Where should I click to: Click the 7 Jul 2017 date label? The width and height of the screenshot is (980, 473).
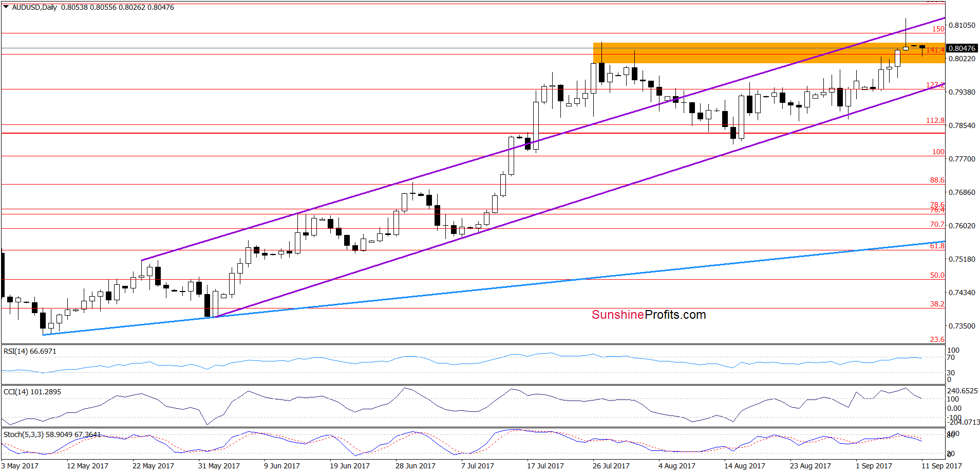[x=478, y=466]
